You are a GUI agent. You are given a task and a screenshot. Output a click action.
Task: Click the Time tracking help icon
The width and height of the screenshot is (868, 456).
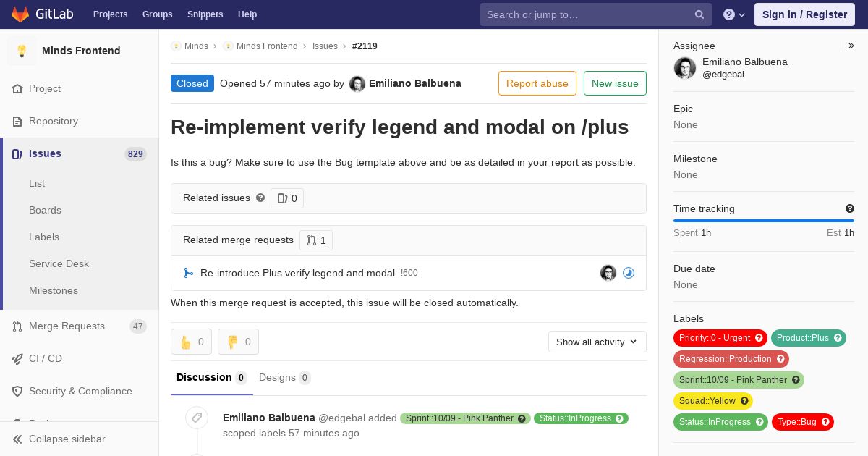(x=850, y=208)
